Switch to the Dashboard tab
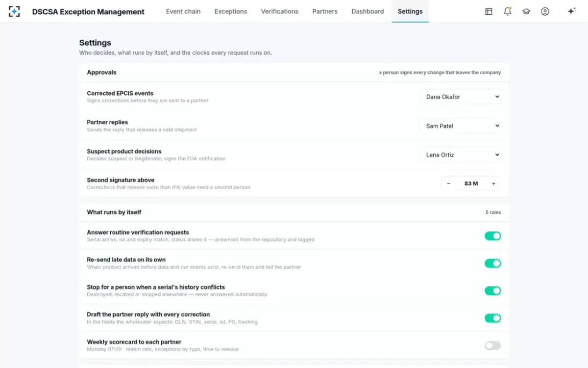 click(367, 11)
